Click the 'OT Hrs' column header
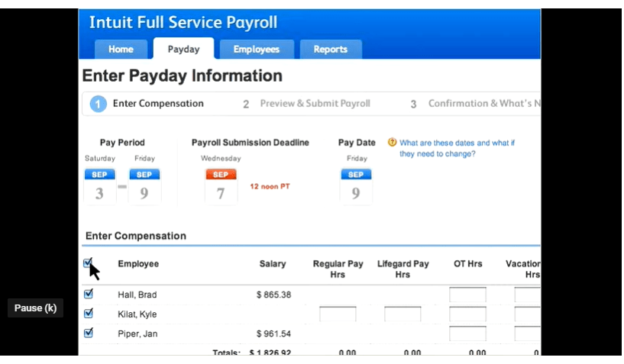 point(468,264)
